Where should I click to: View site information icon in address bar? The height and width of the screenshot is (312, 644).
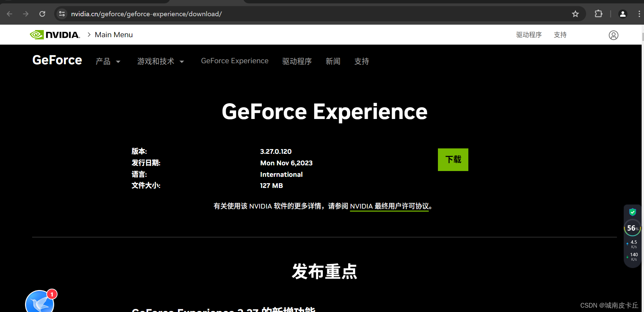(x=62, y=14)
